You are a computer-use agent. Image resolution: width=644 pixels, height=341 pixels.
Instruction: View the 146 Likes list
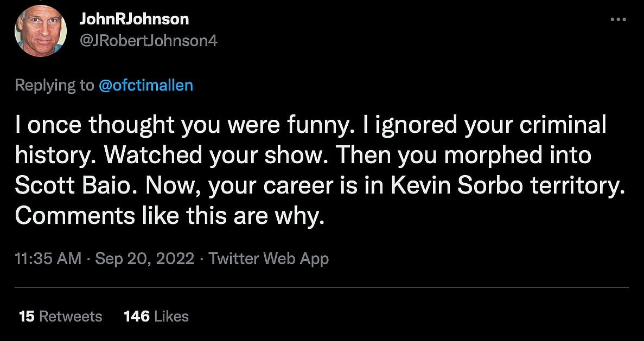[156, 316]
